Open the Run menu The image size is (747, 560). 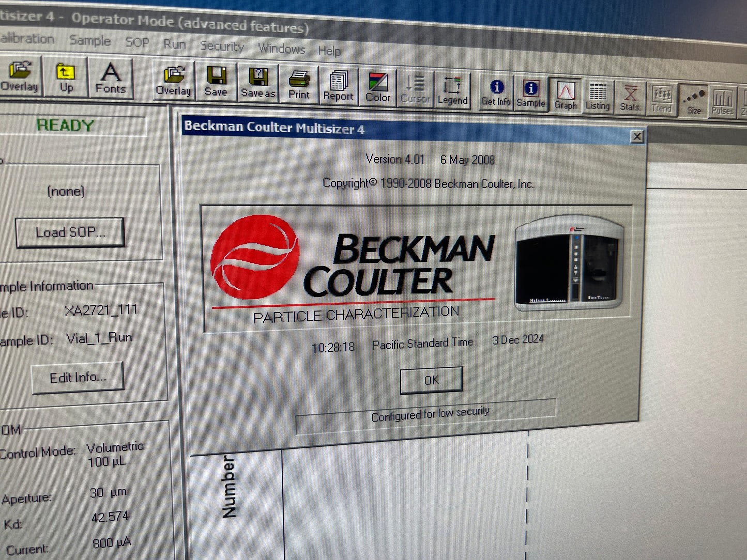pyautogui.click(x=174, y=44)
